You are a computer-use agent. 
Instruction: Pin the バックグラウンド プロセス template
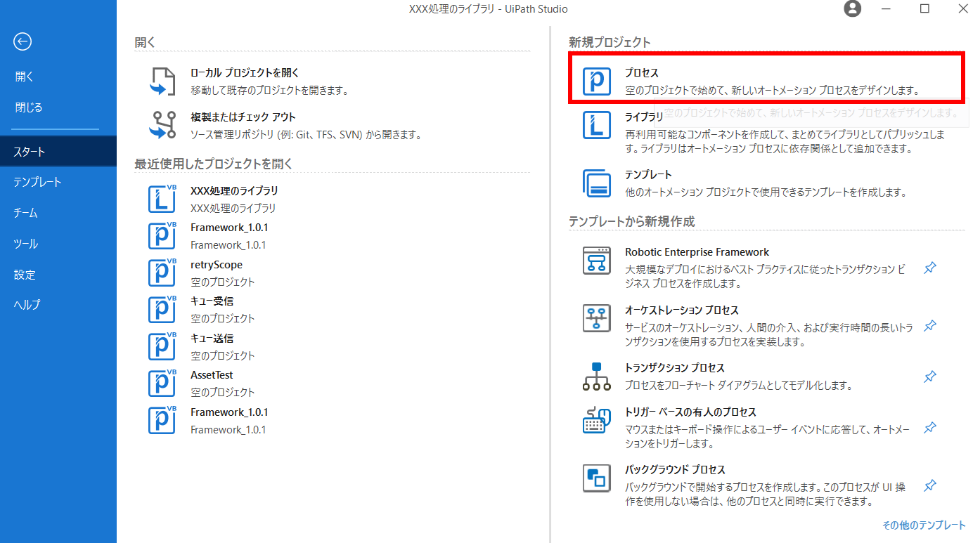coord(929,485)
